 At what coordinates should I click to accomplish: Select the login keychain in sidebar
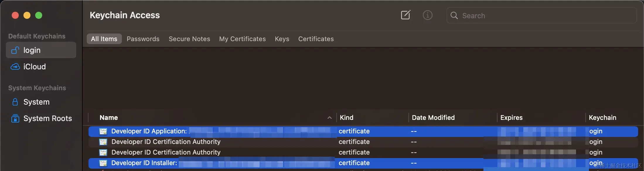pyautogui.click(x=41, y=50)
